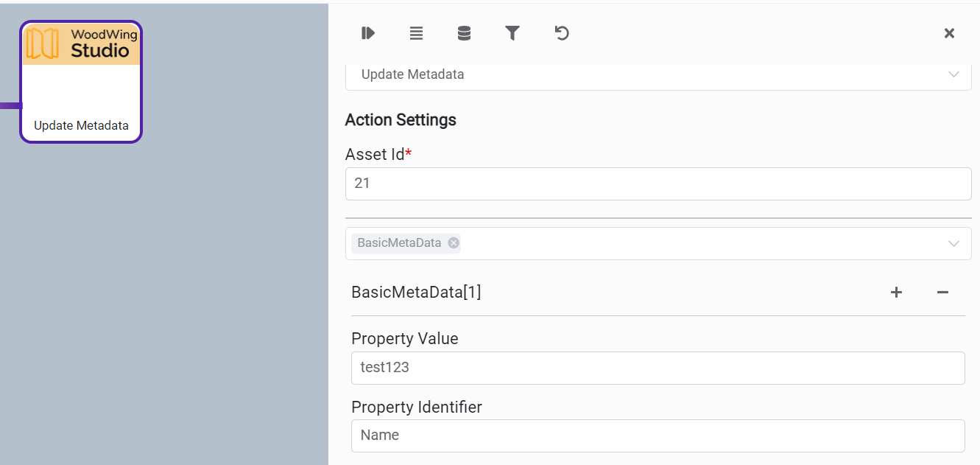Focus the Property Value field containing test123
Viewport: 980px width, 465px height.
pyautogui.click(x=658, y=368)
